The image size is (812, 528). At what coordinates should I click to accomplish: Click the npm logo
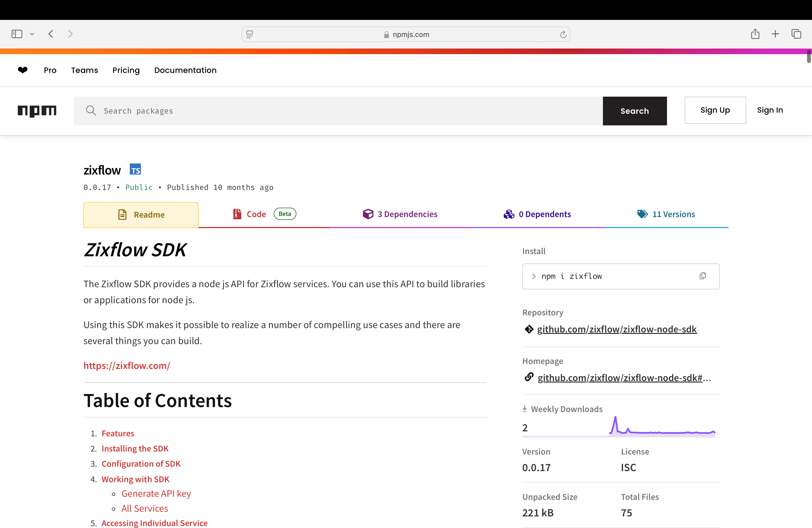(x=37, y=111)
